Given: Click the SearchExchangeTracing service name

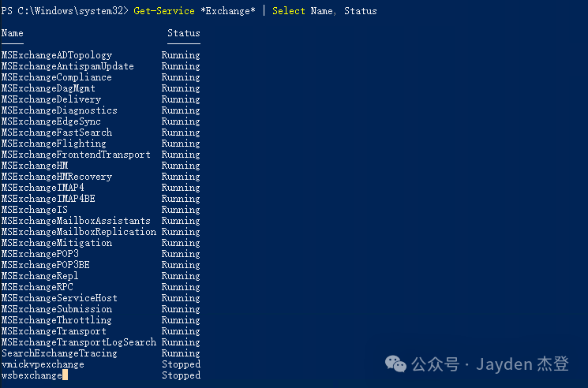Looking at the screenshot, I should pyautogui.click(x=59, y=353).
